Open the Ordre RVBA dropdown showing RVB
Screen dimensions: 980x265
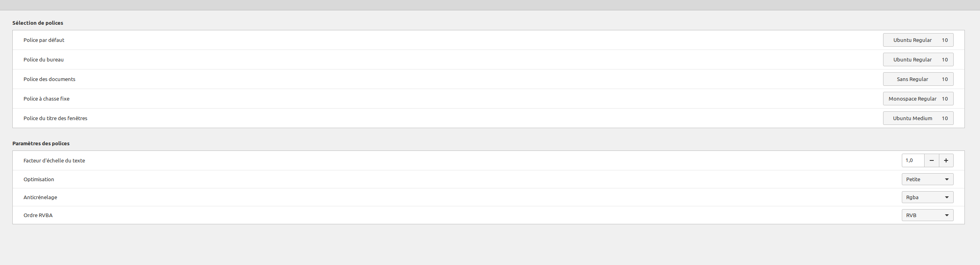[927, 215]
